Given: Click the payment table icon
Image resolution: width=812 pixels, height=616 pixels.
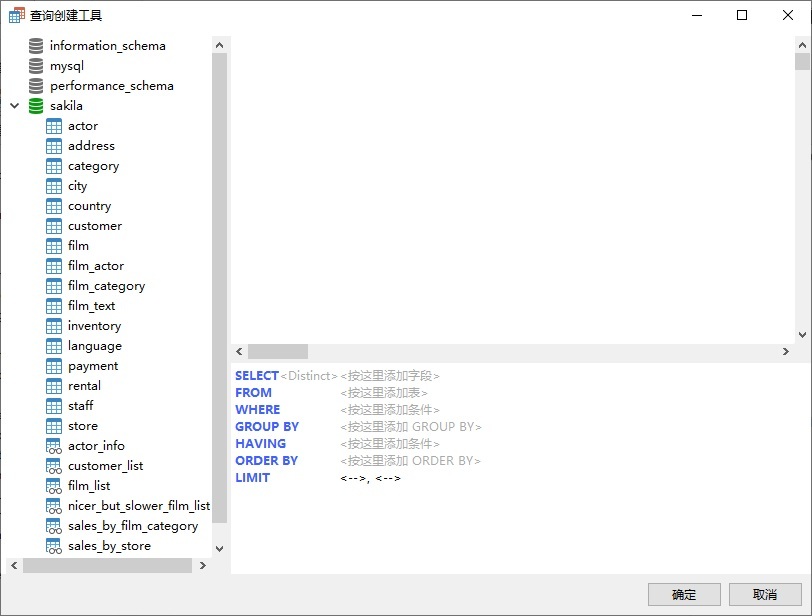Looking at the screenshot, I should pyautogui.click(x=54, y=366).
